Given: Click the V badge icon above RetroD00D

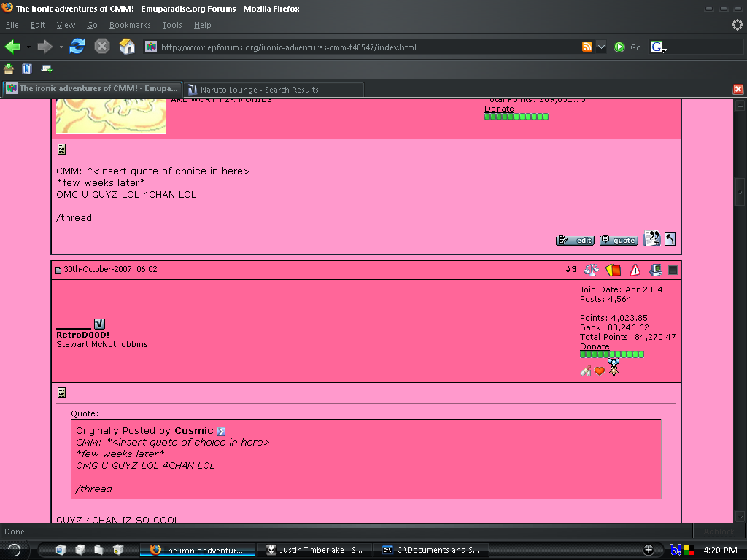Looking at the screenshot, I should pyautogui.click(x=99, y=324).
